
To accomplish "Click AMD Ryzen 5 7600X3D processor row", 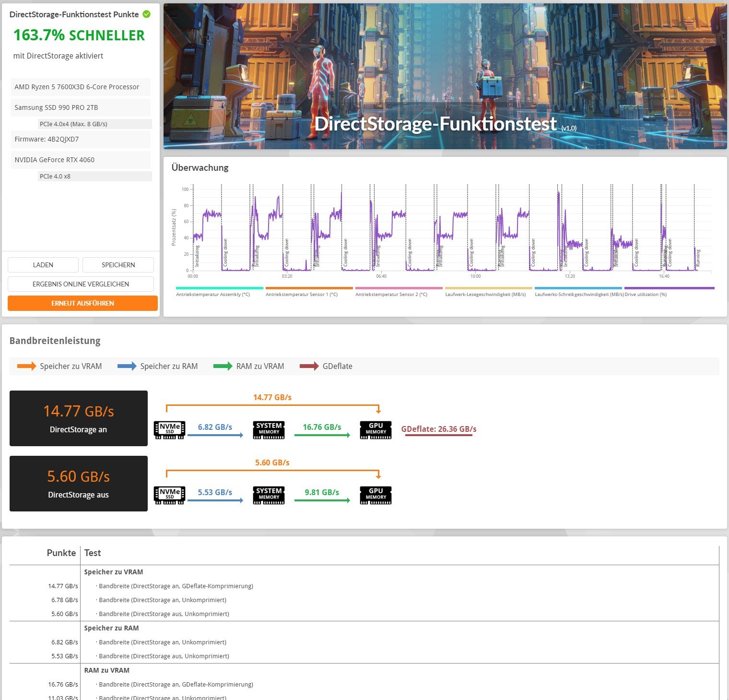I will pos(81,87).
